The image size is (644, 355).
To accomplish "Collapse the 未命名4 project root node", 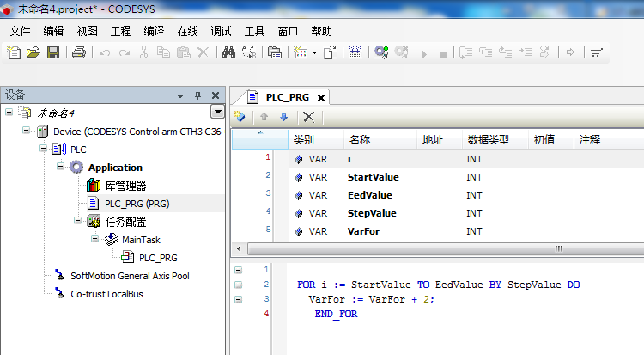I will click(x=9, y=113).
